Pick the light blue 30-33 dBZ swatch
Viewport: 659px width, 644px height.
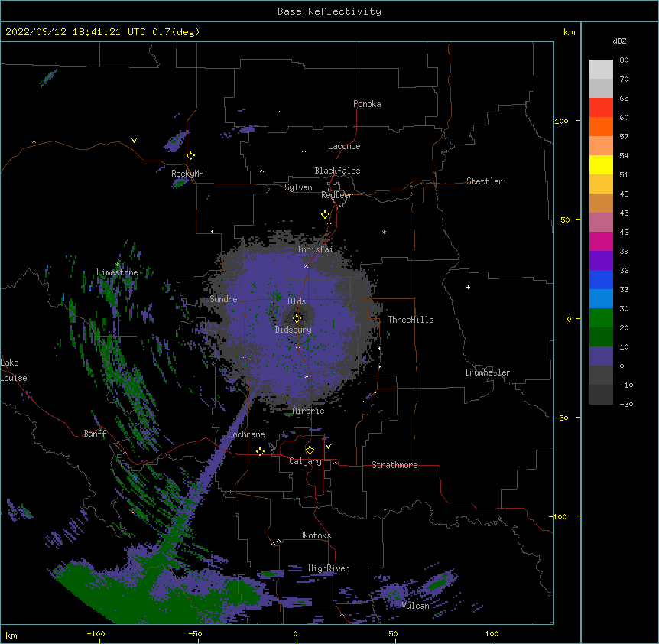pos(601,299)
